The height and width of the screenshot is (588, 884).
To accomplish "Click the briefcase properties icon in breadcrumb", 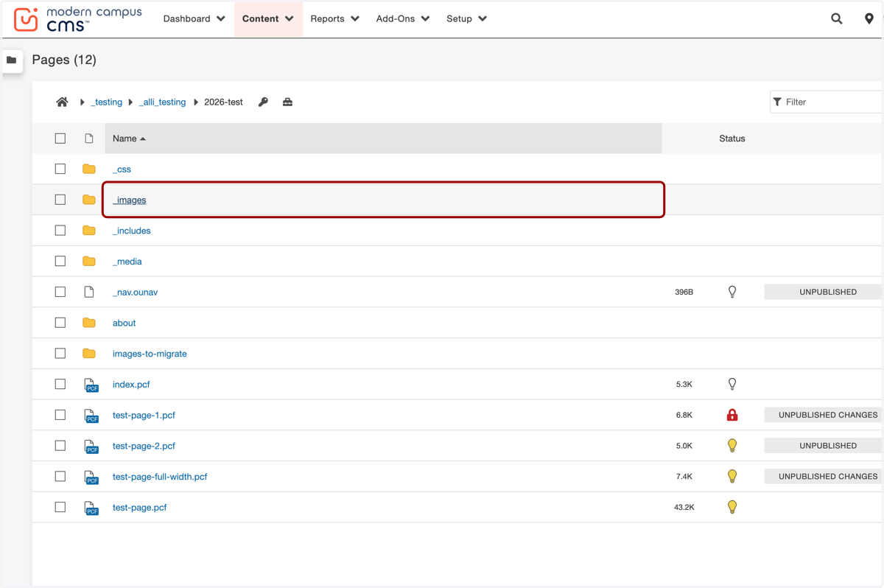I will (x=287, y=102).
